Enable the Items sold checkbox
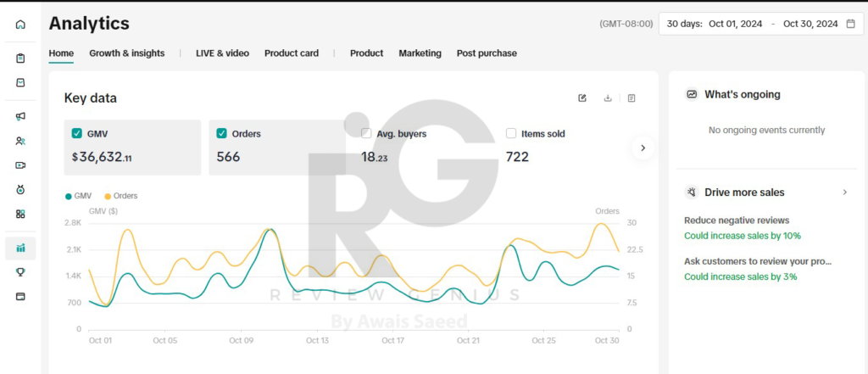This screenshot has height=374, width=868. click(x=511, y=133)
